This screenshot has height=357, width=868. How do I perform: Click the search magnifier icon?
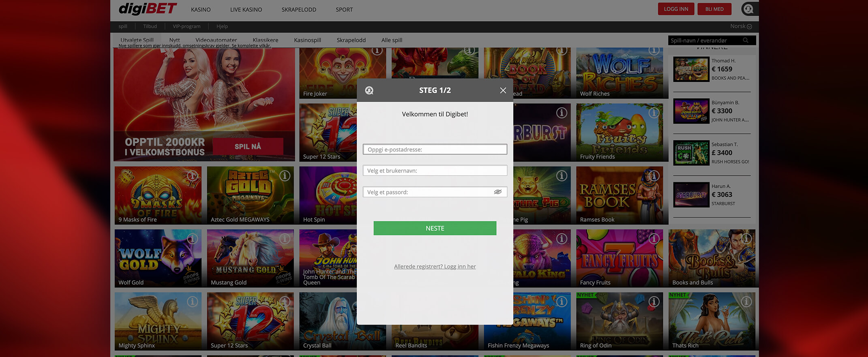click(746, 40)
